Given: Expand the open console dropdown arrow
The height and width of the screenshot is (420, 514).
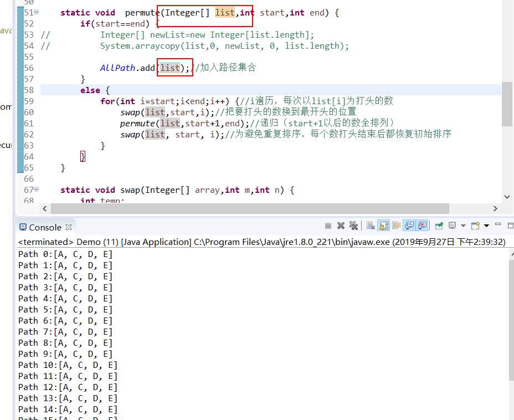Looking at the screenshot, I should coord(486,226).
